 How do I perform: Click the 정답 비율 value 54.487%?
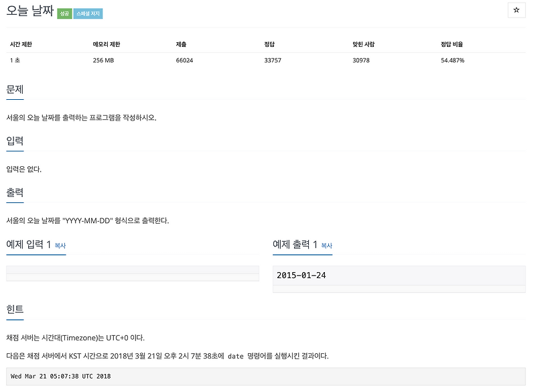pyautogui.click(x=452, y=60)
